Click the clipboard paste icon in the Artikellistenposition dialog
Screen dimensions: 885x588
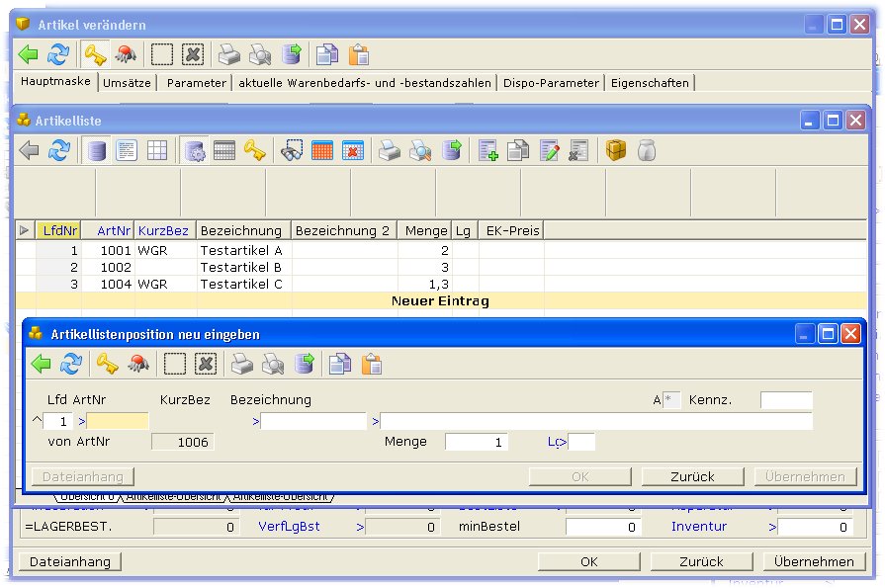[372, 365]
